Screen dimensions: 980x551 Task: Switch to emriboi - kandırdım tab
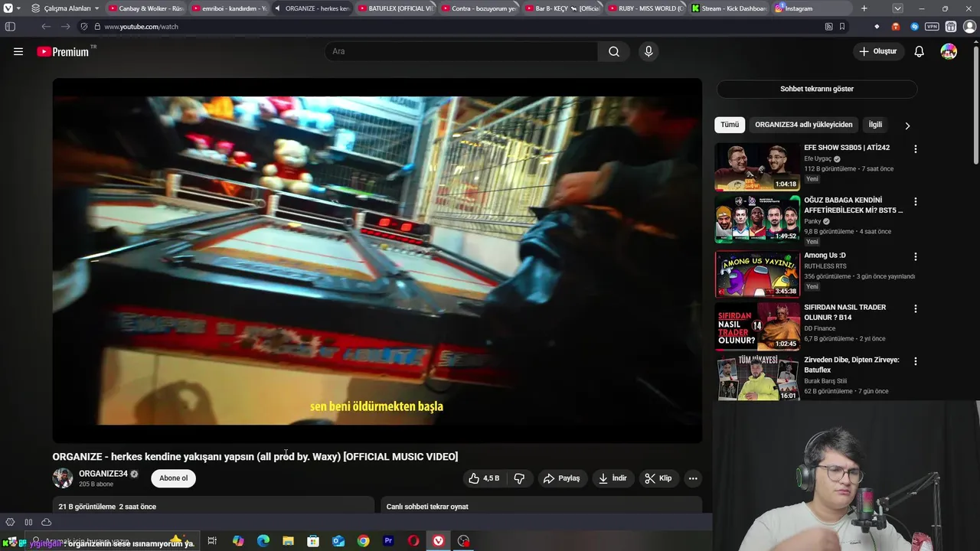[x=228, y=8]
